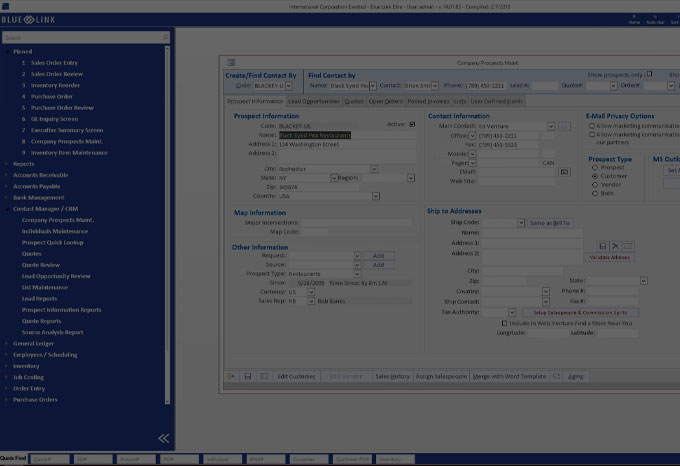Click the Home icon in top bar
This screenshot has height=466, width=680.
coord(634,18)
